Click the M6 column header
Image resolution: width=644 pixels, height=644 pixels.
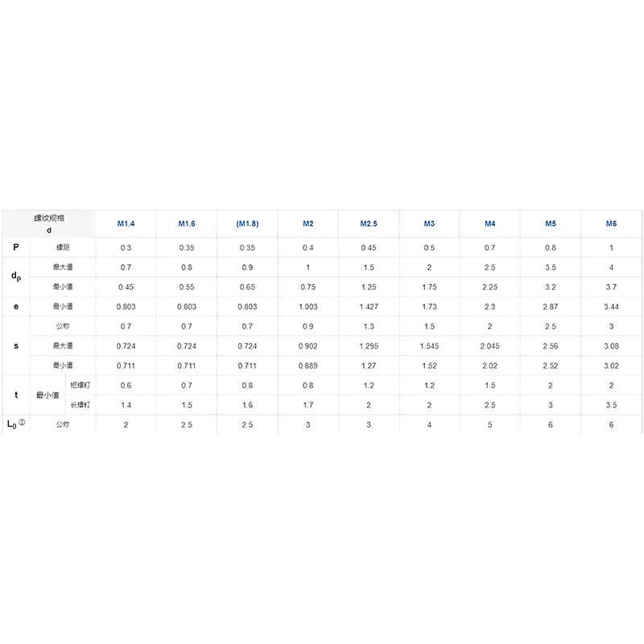tap(611, 223)
